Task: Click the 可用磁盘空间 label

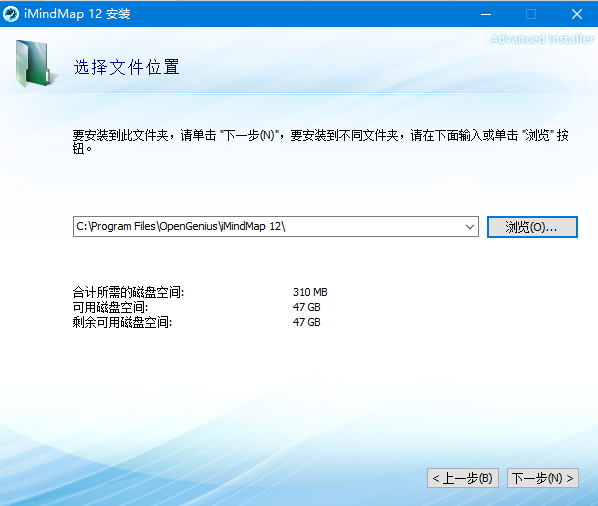Action: pyautogui.click(x=110, y=307)
